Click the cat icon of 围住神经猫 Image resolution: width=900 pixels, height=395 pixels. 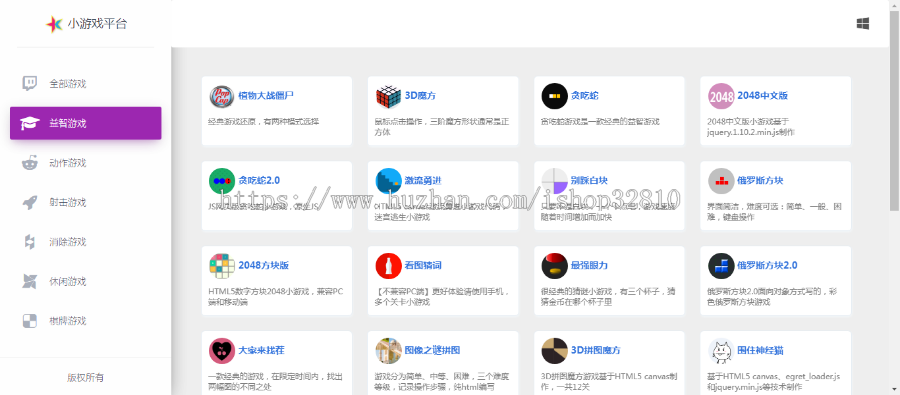point(721,351)
